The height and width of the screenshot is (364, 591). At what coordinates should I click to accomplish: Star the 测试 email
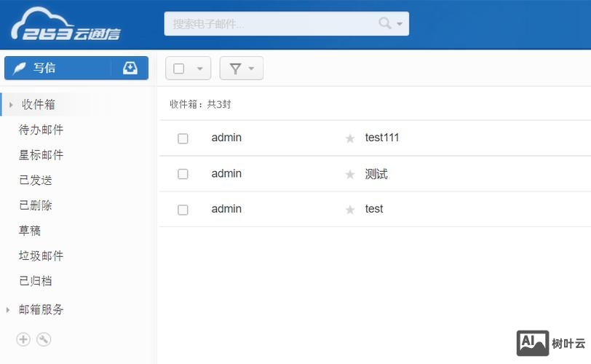coord(350,175)
